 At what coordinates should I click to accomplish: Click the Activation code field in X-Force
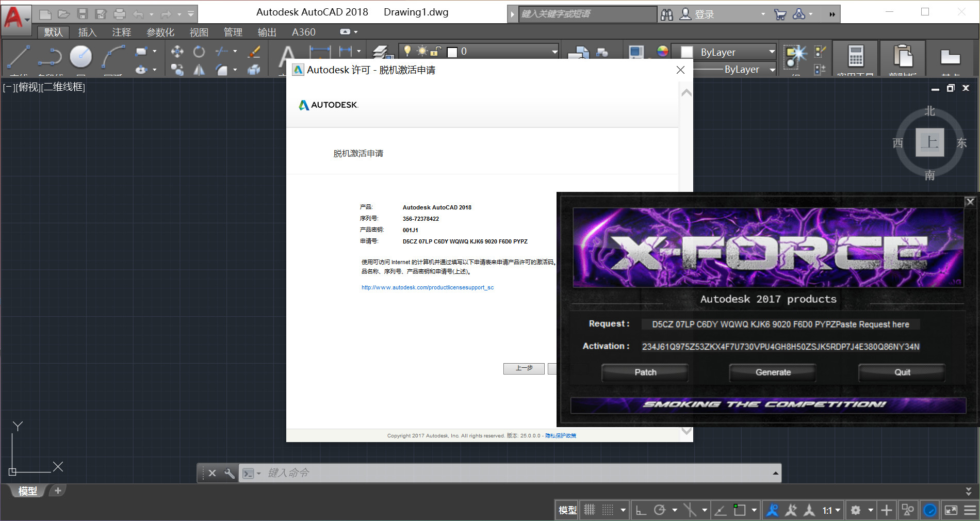(x=781, y=347)
